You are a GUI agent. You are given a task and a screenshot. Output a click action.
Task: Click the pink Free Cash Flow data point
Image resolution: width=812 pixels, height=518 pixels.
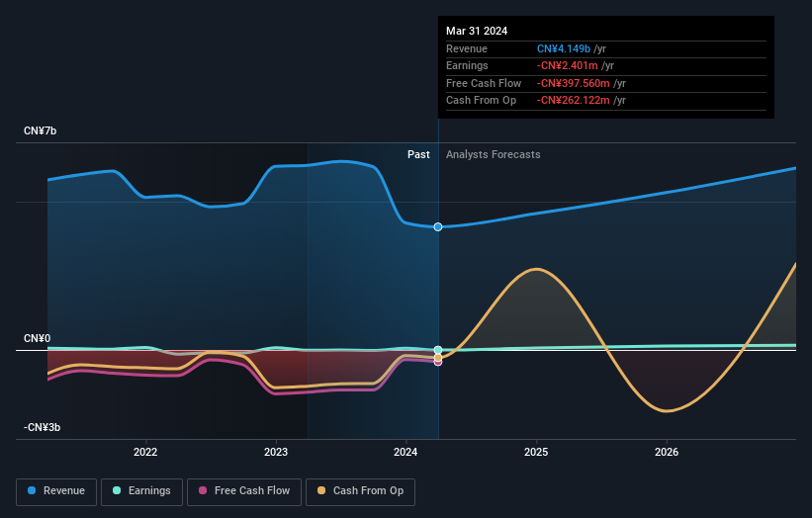tap(438, 362)
